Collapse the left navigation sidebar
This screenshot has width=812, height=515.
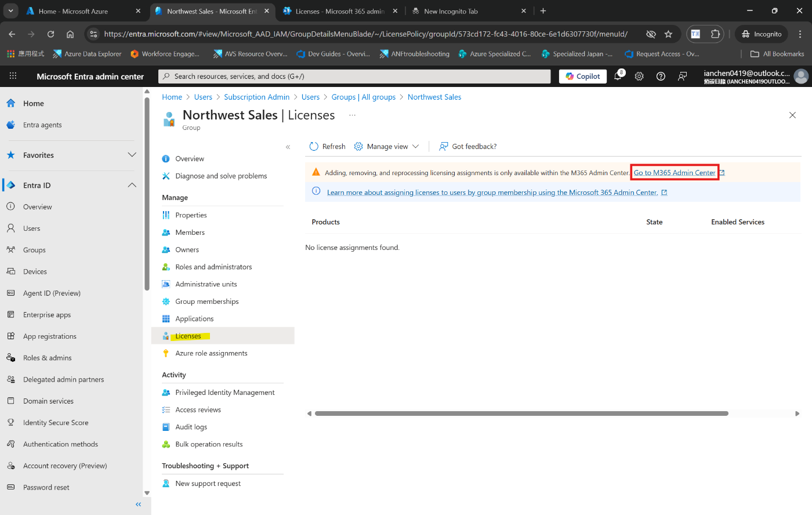(138, 505)
